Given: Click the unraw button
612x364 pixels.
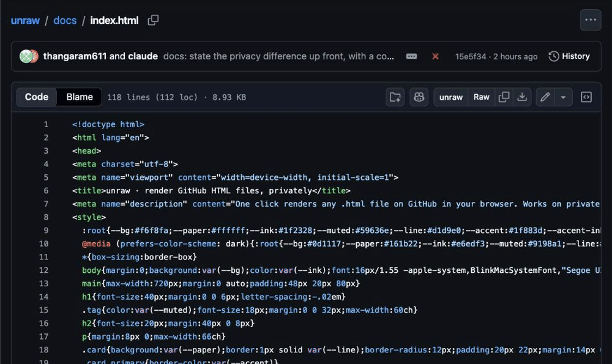Looking at the screenshot, I should point(451,97).
